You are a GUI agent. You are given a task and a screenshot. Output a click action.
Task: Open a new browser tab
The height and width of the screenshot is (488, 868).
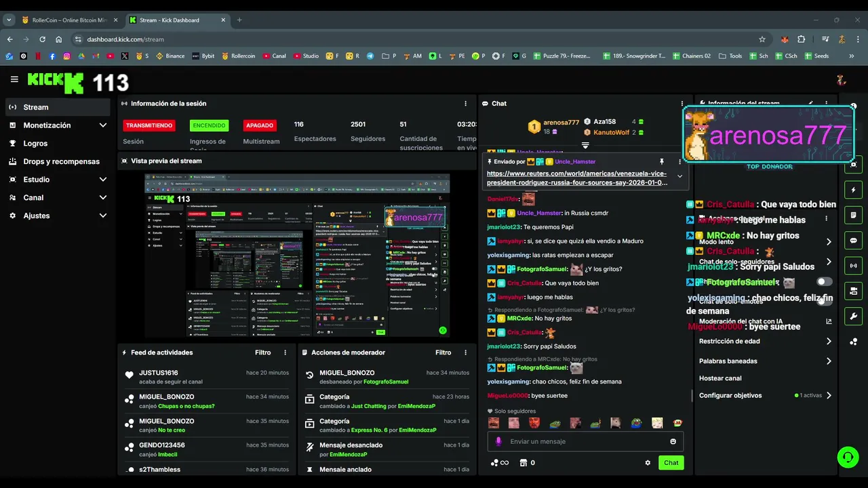239,20
